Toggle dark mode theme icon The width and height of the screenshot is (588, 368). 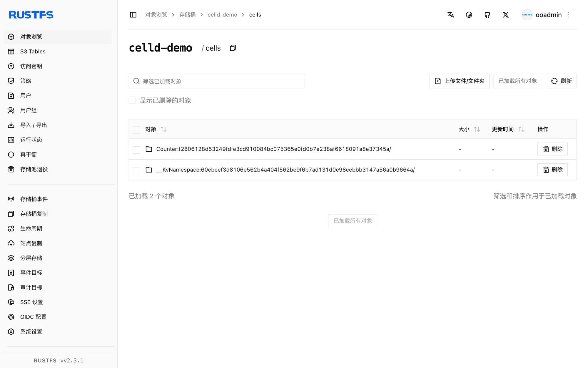pyautogui.click(x=469, y=15)
